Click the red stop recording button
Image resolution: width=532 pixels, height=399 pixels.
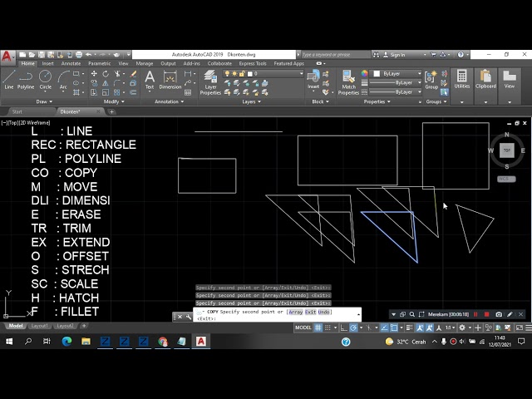486,314
